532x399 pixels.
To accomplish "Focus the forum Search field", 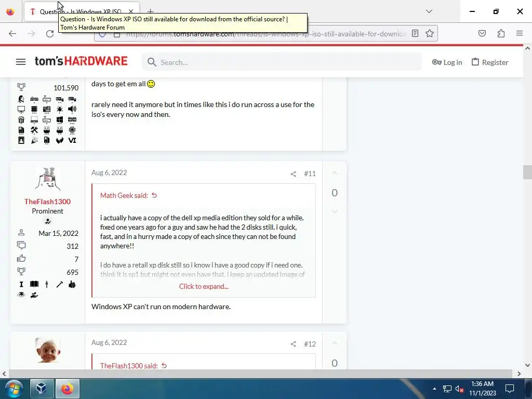I will (282, 62).
